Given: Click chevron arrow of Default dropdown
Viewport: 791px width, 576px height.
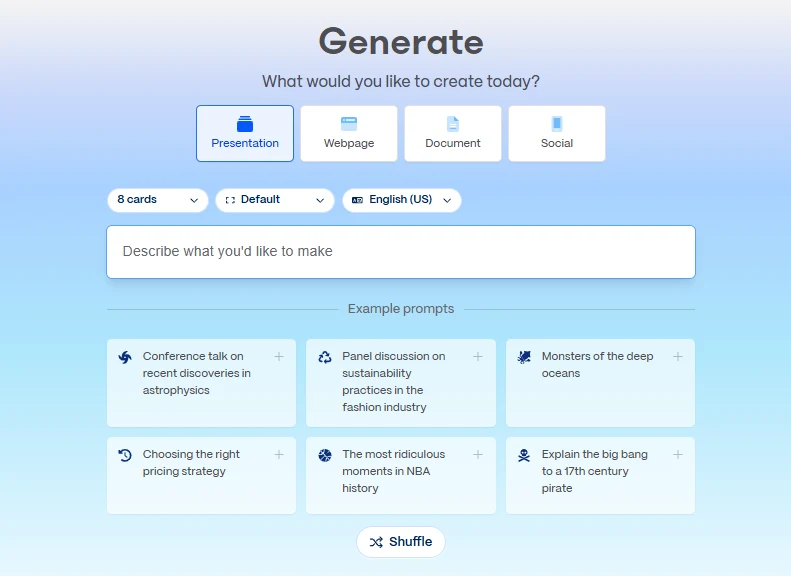Looking at the screenshot, I should (320, 200).
